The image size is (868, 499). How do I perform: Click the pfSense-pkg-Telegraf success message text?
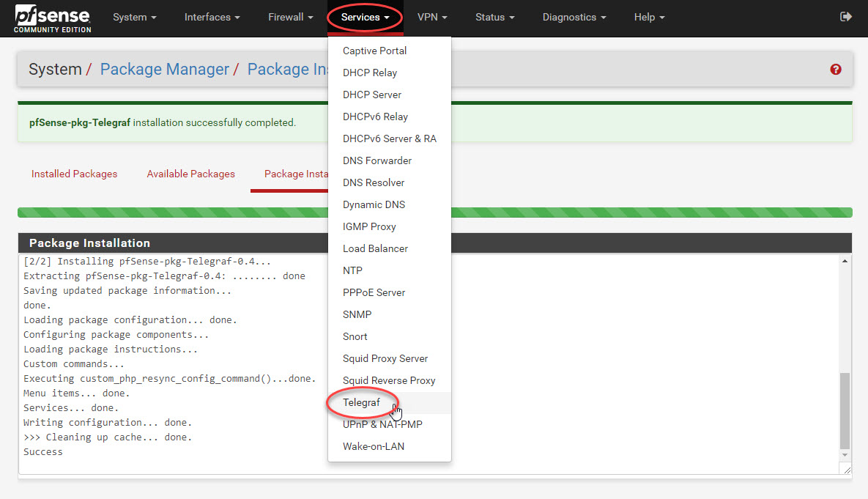(x=163, y=122)
